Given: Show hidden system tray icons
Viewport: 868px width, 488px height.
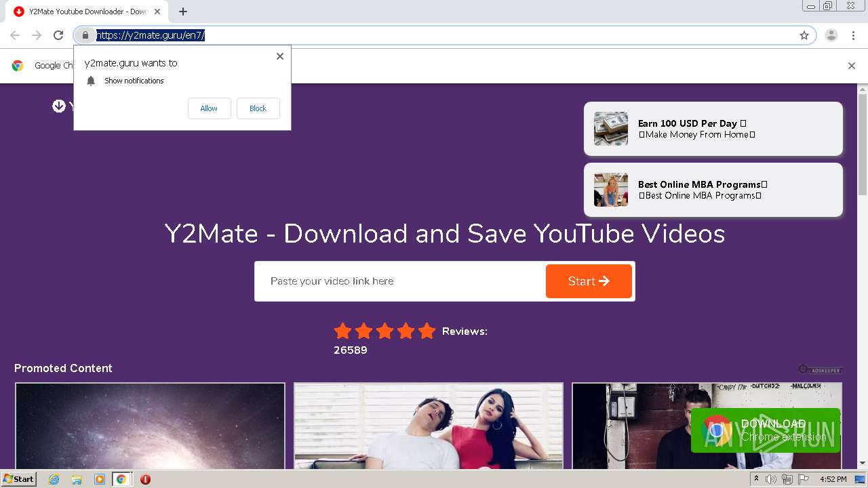Looking at the screenshot, I should tap(756, 479).
